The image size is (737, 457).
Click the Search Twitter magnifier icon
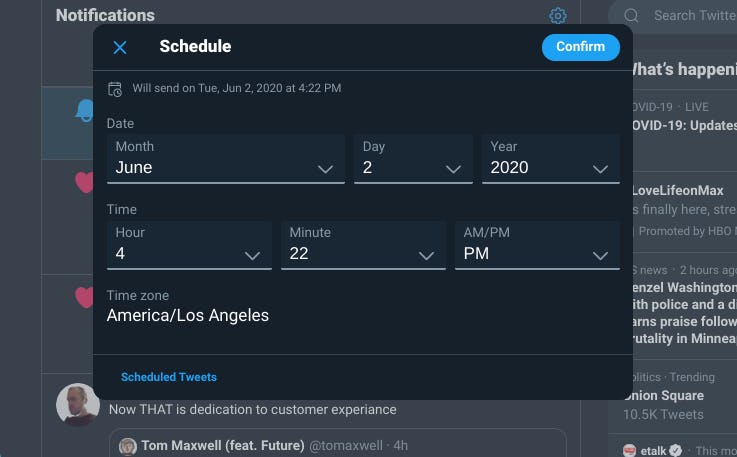[x=631, y=15]
